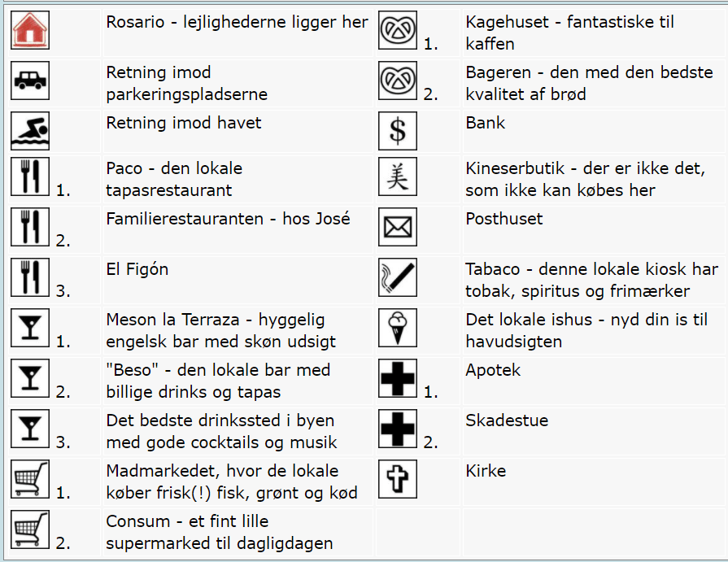
Task: Select the dollar sign Bank icon
Action: (x=398, y=131)
